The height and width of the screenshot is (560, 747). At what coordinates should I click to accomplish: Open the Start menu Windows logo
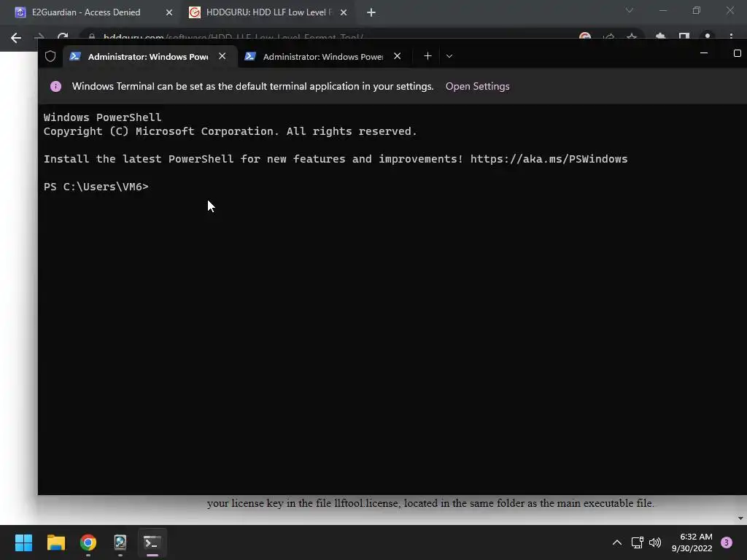coord(23,542)
